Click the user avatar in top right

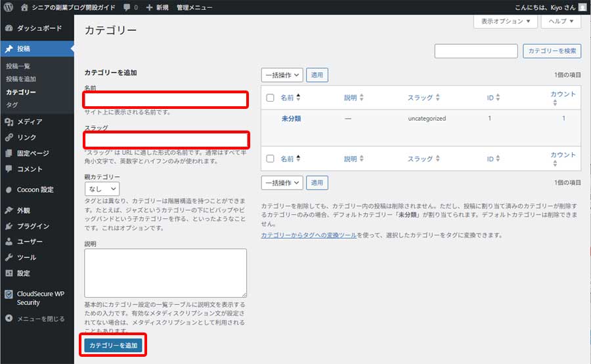(x=582, y=7)
